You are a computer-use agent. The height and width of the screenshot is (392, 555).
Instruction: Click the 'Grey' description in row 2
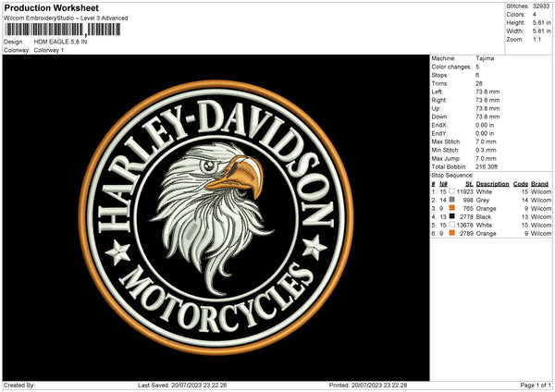(x=483, y=201)
